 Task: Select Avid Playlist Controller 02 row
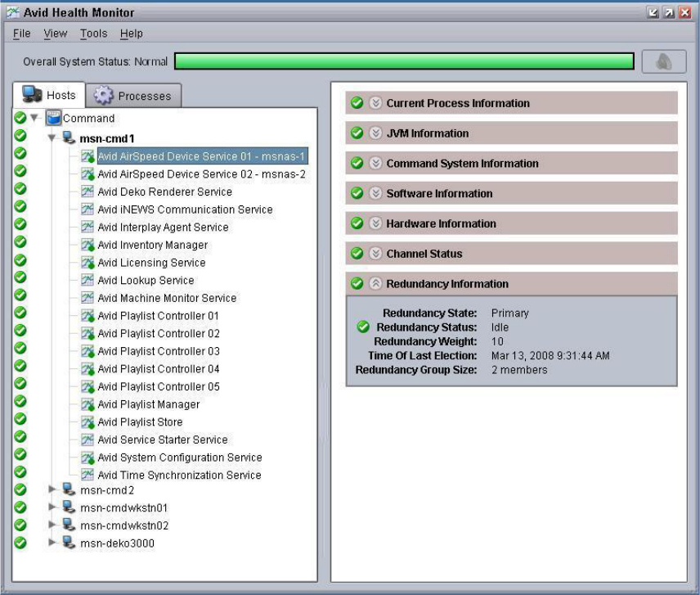(159, 333)
